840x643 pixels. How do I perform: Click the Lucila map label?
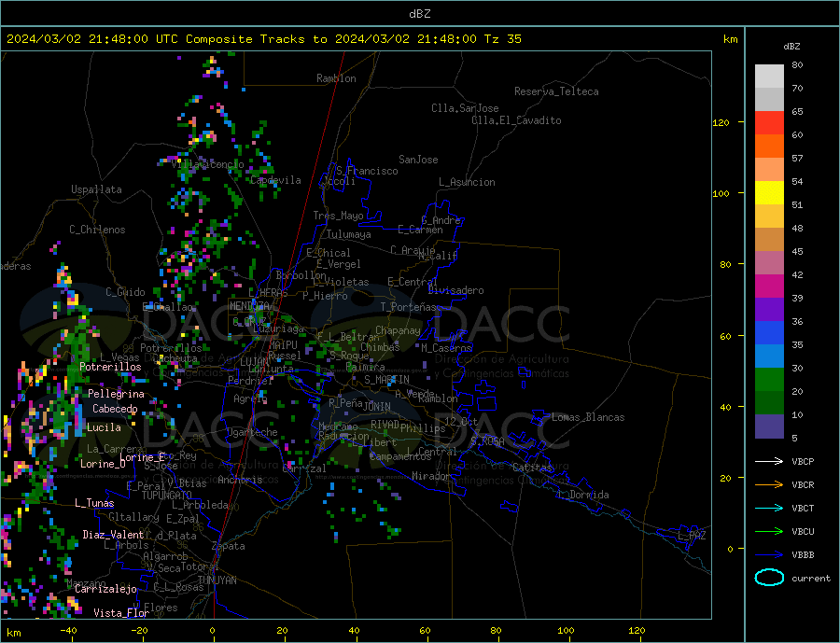(104, 427)
